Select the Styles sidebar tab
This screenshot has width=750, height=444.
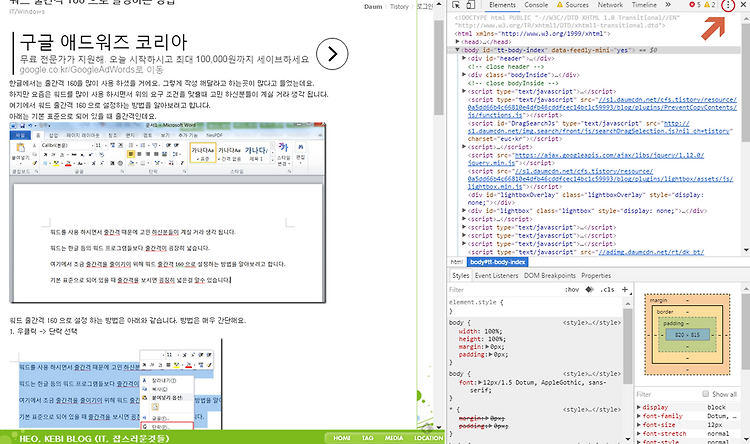(461, 276)
